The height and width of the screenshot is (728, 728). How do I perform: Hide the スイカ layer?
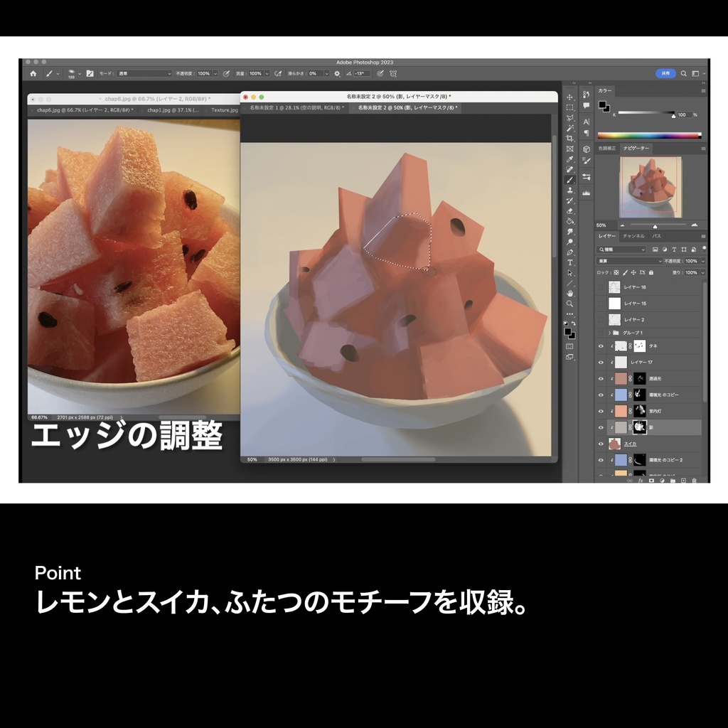coord(601,442)
